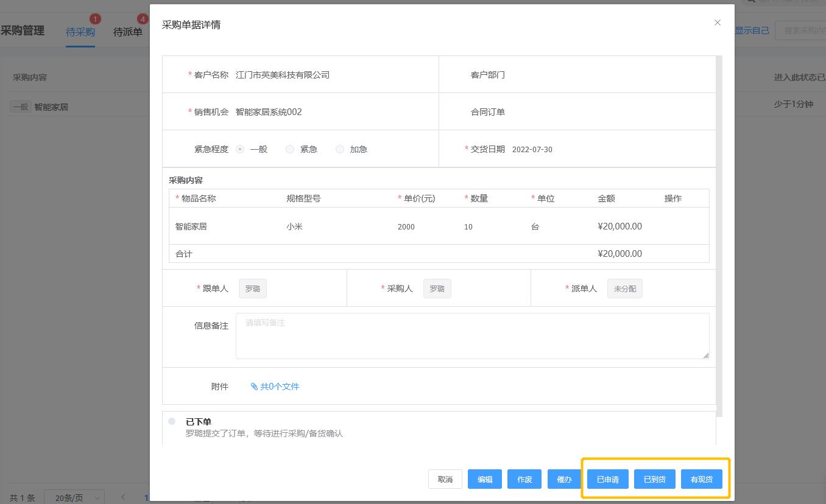Select the 加急 urgency radio button
Image resolution: width=826 pixels, height=504 pixels.
point(340,149)
